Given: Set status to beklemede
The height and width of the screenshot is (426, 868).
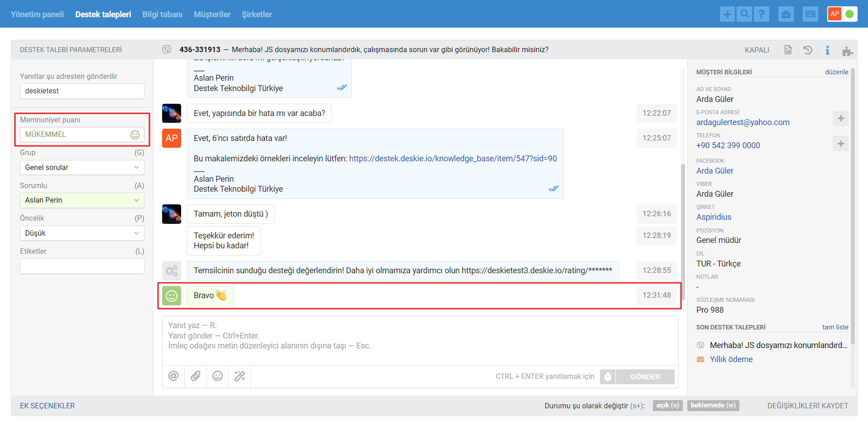Looking at the screenshot, I should 713,405.
